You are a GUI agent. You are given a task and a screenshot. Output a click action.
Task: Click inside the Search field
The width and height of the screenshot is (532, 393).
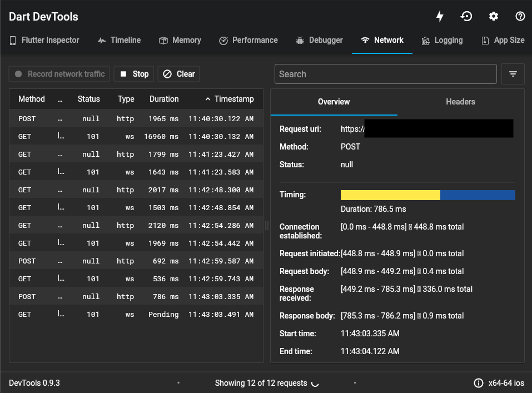point(385,73)
